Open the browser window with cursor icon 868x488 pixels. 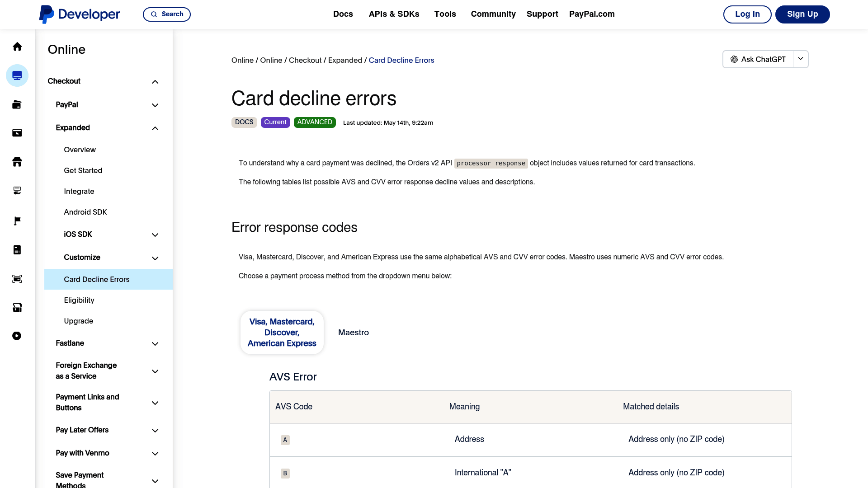click(17, 133)
